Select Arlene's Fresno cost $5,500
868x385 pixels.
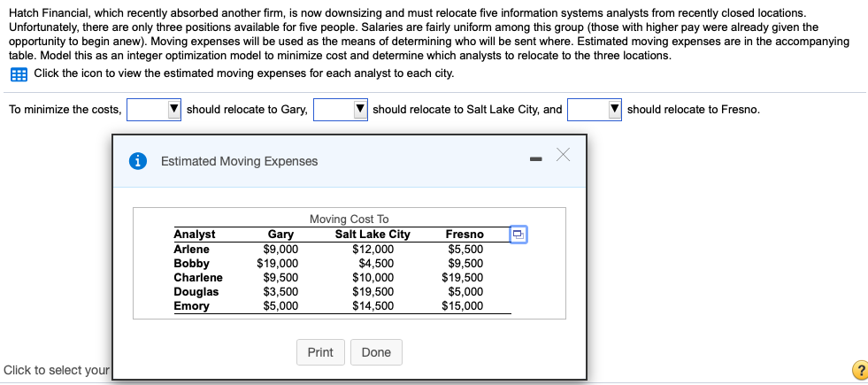465,249
